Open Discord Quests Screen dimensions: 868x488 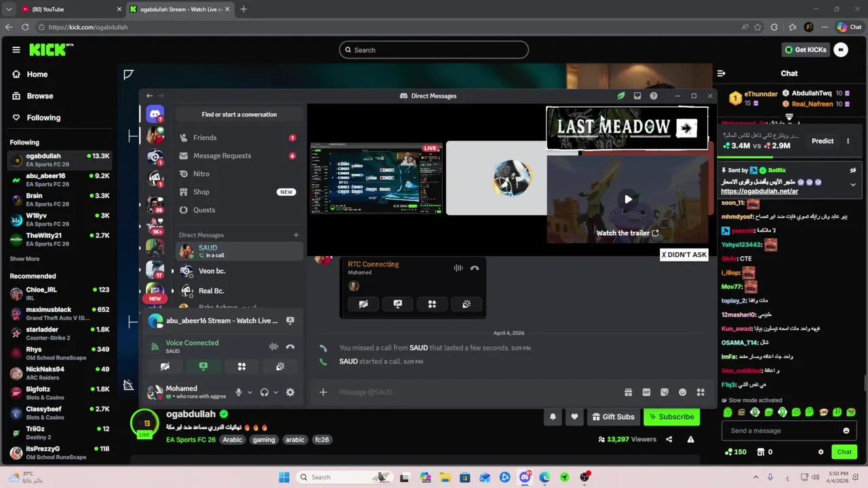239,210
